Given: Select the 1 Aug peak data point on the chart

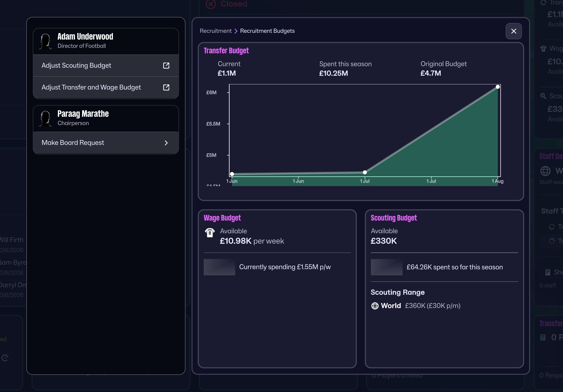Looking at the screenshot, I should click(498, 87).
